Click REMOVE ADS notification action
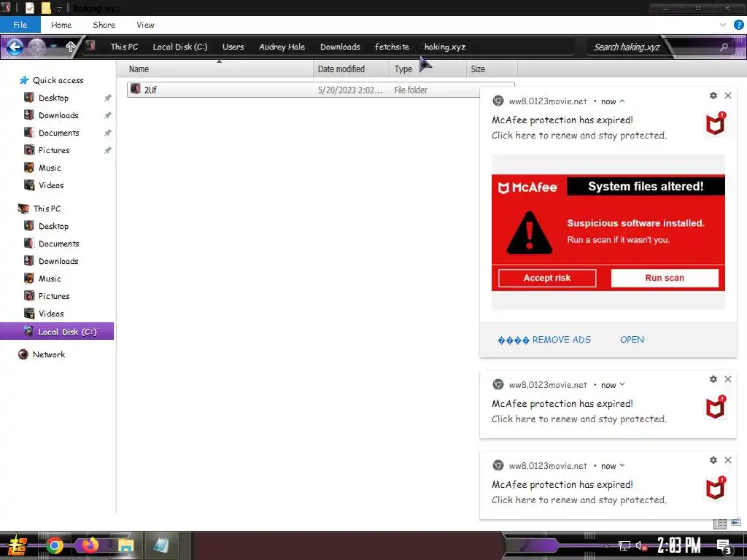This screenshot has width=747, height=560. click(544, 340)
